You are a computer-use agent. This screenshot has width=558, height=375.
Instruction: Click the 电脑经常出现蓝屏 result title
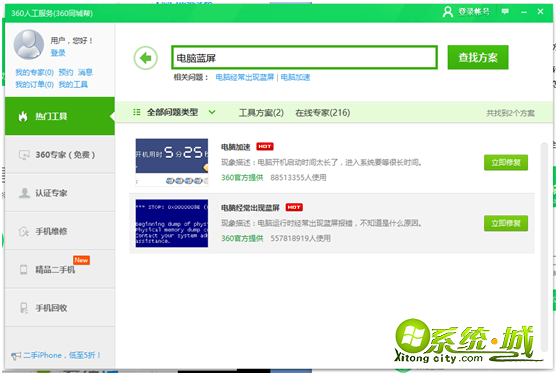pyautogui.click(x=250, y=208)
